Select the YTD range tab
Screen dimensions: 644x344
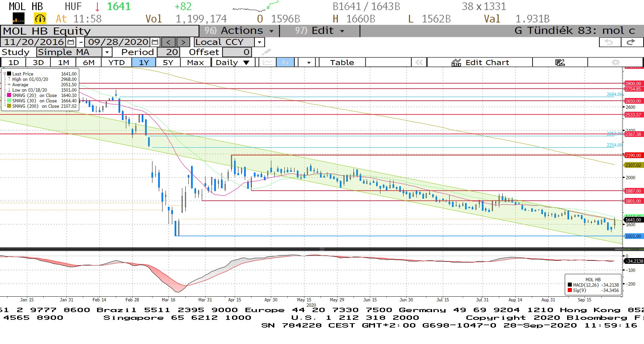click(116, 62)
